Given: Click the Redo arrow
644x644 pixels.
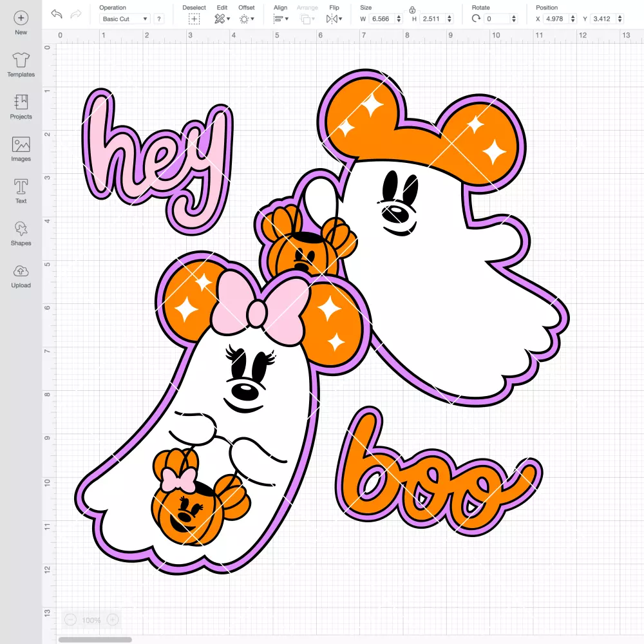Looking at the screenshot, I should click(75, 14).
